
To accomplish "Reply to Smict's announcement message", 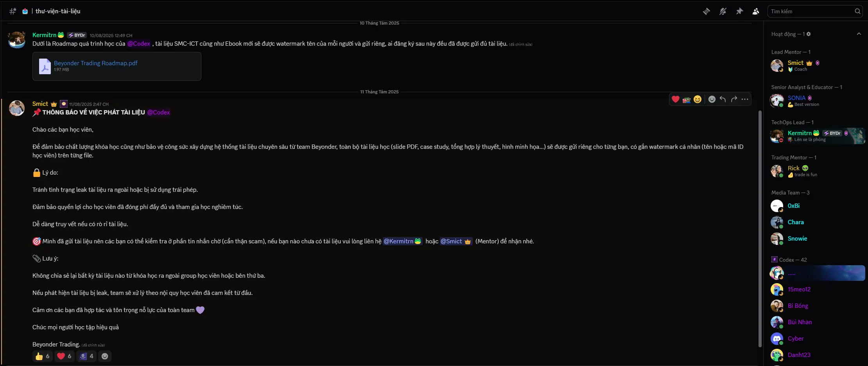I will click(723, 99).
